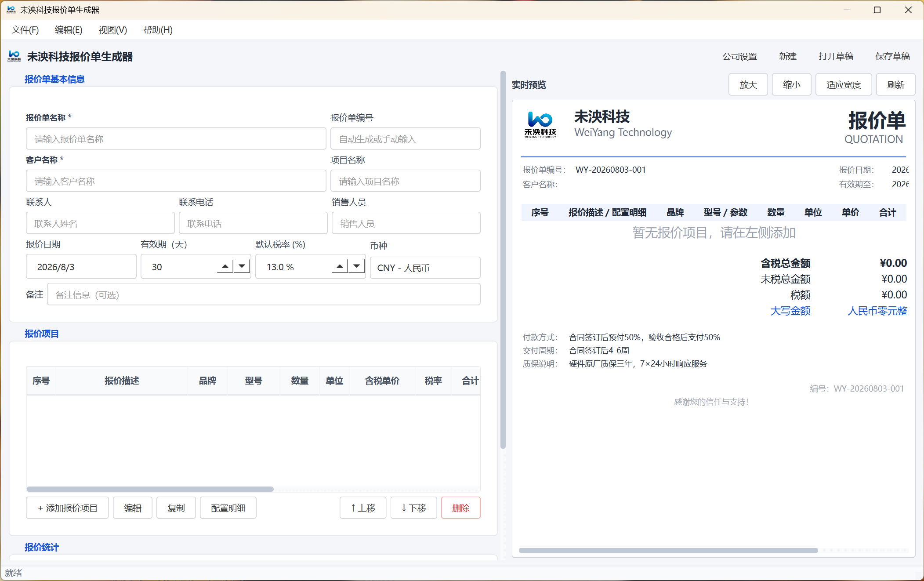
Task: Click the 报价描述 column header
Action: [122, 381]
